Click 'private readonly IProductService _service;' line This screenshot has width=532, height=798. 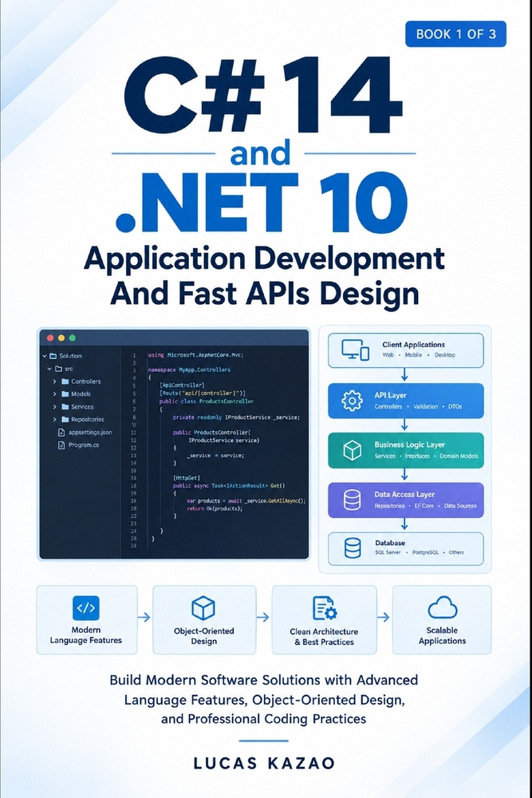tap(237, 417)
